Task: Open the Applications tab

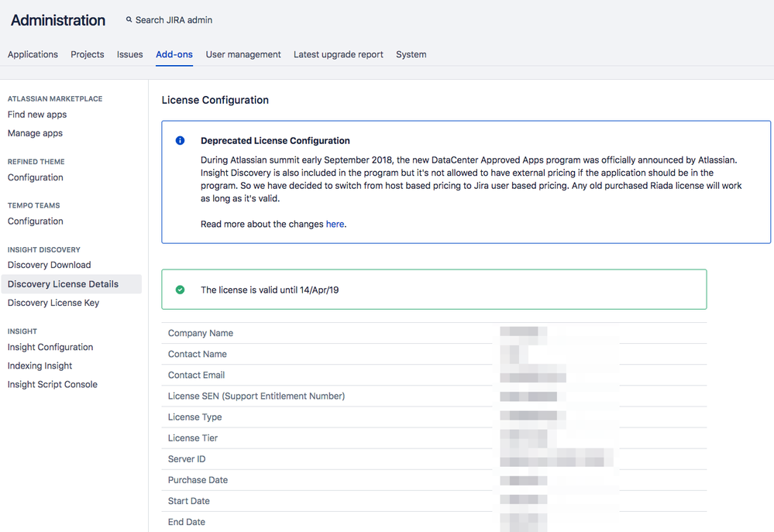Action: tap(33, 54)
